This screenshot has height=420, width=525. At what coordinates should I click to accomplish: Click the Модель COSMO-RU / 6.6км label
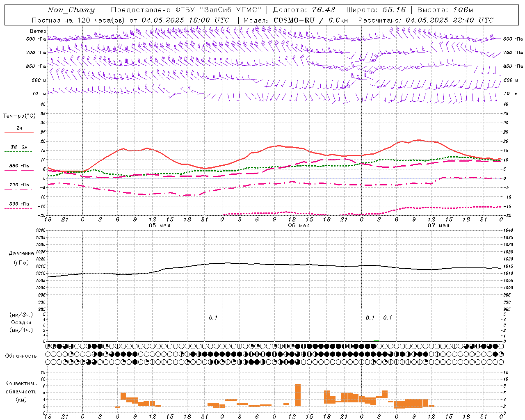296,20
